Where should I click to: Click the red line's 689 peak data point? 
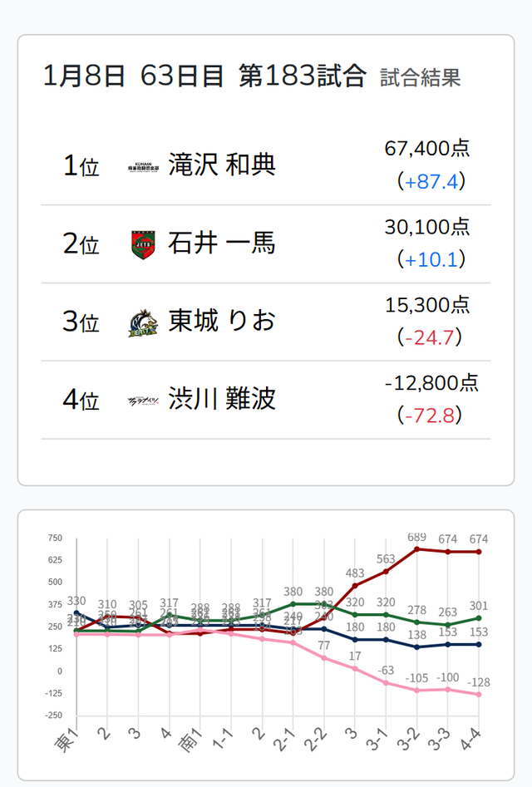pyautogui.click(x=416, y=548)
